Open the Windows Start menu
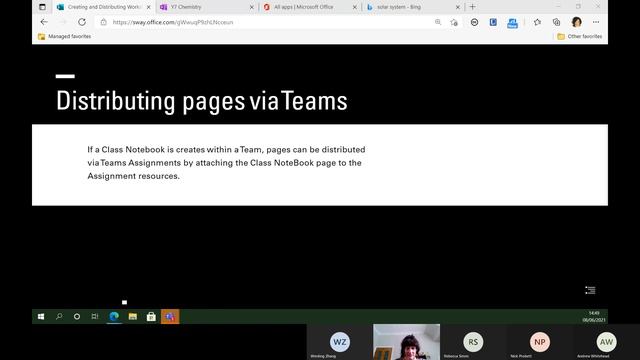 point(41,316)
